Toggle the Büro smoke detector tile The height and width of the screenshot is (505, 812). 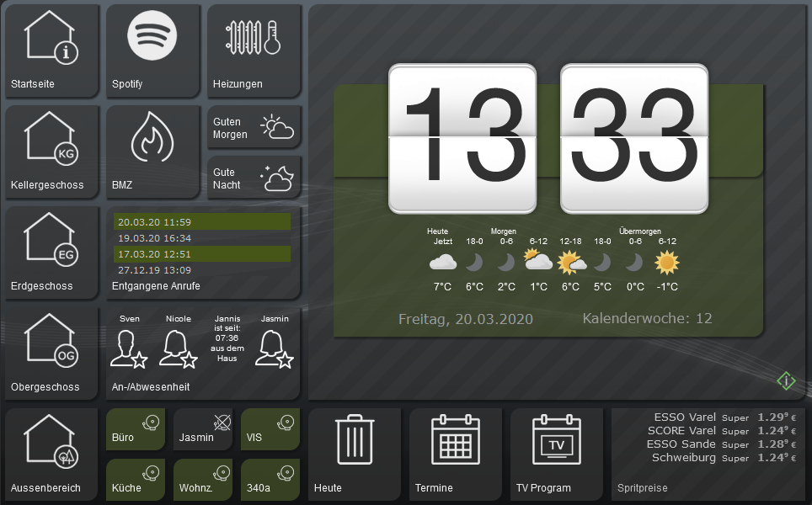(136, 429)
